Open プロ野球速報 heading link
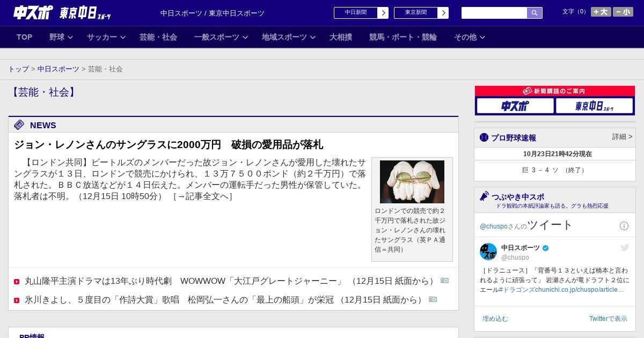The image size is (644, 338). 514,138
